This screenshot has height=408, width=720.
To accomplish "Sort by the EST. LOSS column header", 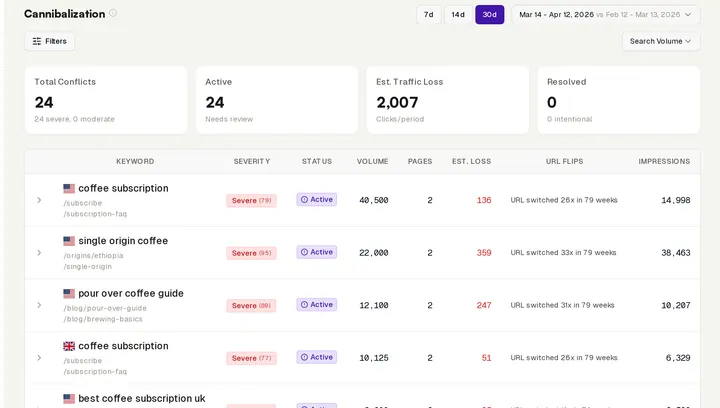I will [472, 162].
